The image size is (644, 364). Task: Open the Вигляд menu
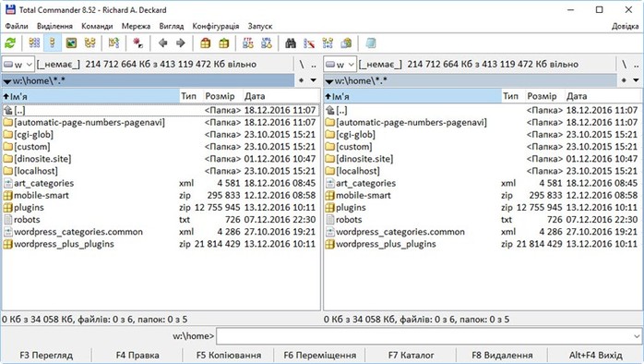(172, 26)
